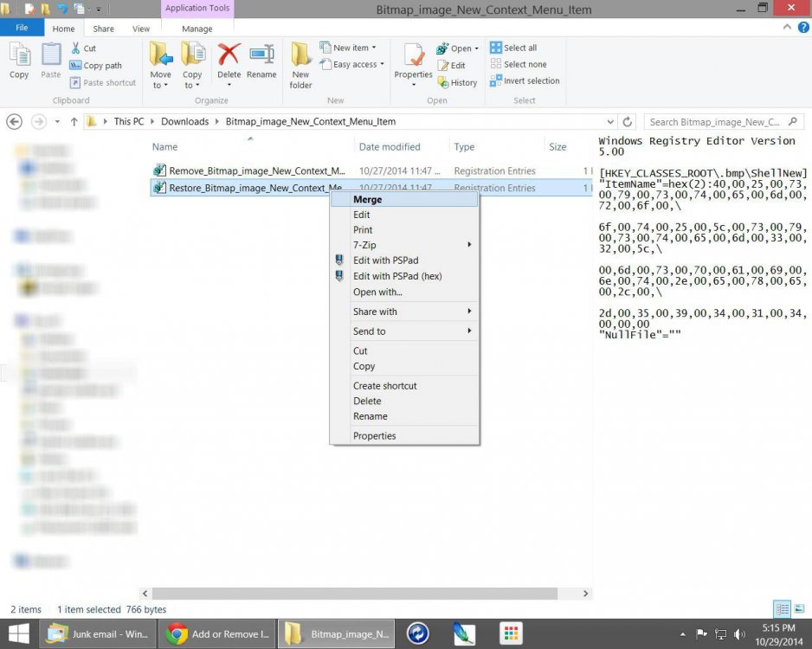Open file History from the ribbon
Image resolution: width=812 pixels, height=649 pixels.
[457, 82]
